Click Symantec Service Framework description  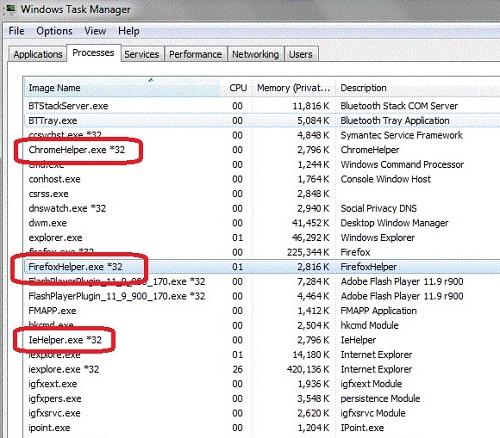pyautogui.click(x=401, y=135)
